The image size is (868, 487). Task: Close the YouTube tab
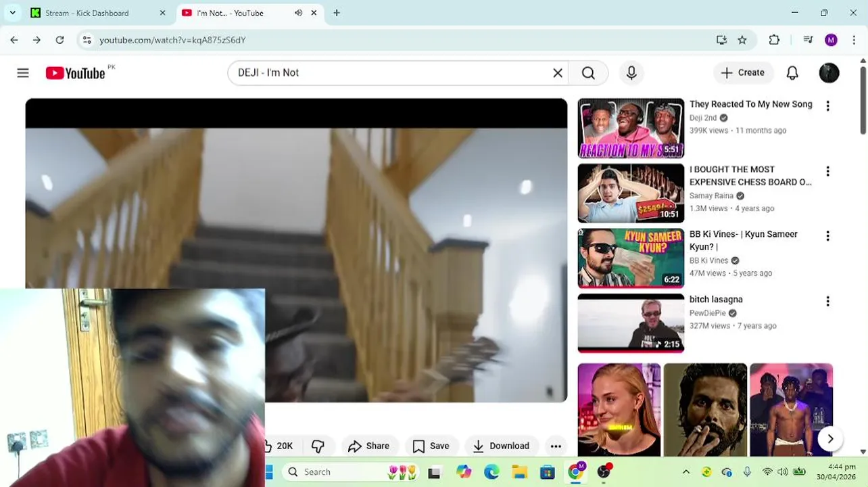tap(314, 13)
